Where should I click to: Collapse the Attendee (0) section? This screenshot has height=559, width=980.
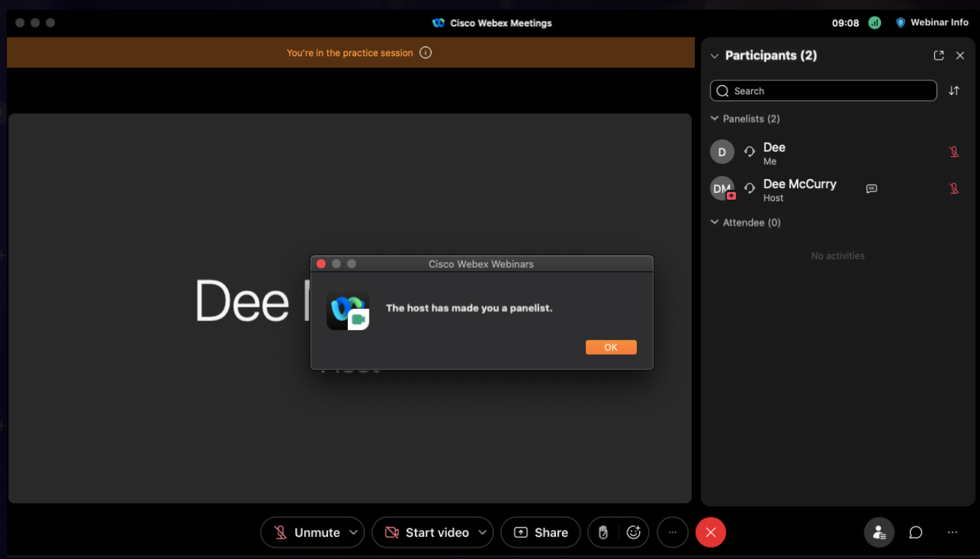[x=715, y=223]
